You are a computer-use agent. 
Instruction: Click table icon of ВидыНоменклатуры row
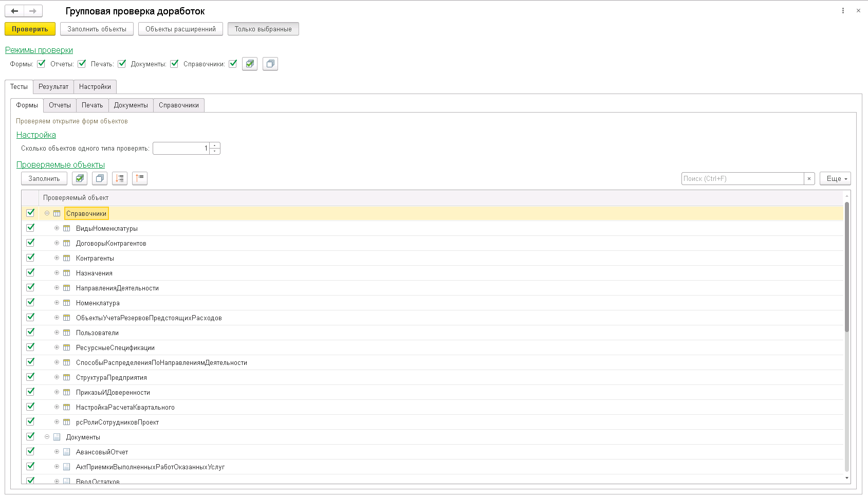(x=66, y=228)
